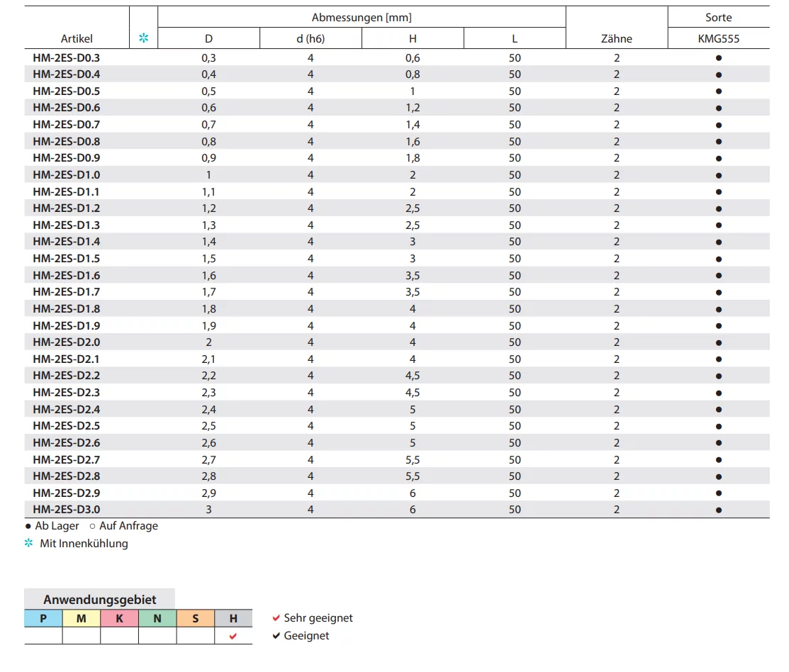Click the stock dot in the HM-2ES-D3.0 row
The width and height of the screenshot is (789, 672).
click(718, 510)
